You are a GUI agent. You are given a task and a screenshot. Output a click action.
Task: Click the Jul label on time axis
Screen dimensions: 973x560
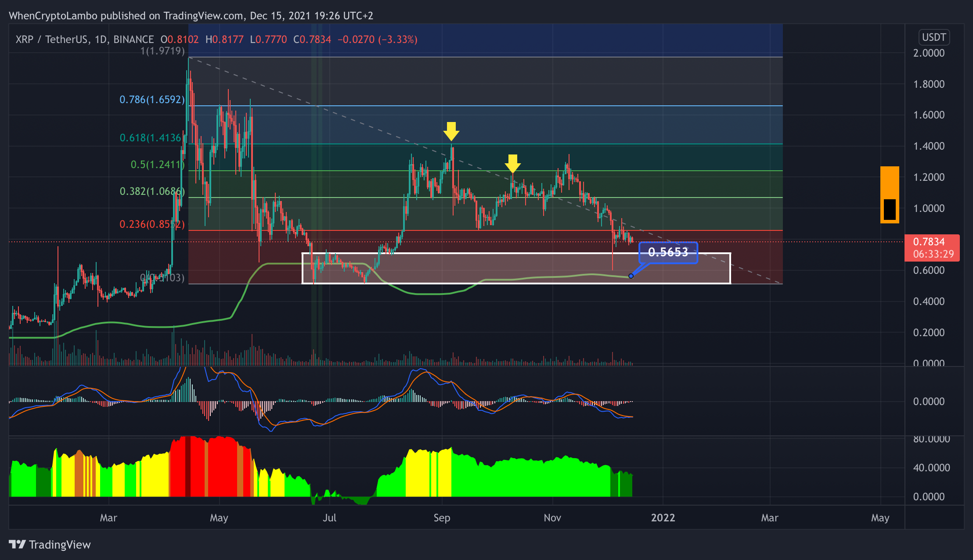point(330,518)
